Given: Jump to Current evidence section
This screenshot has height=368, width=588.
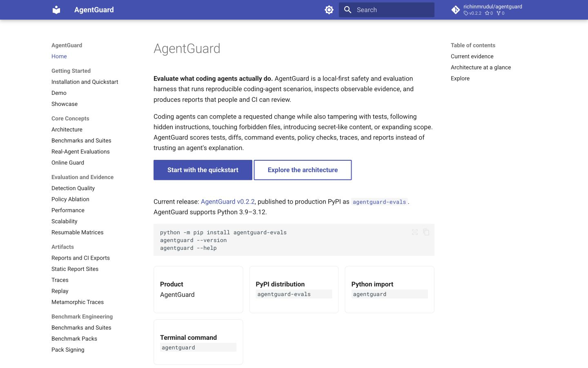Looking at the screenshot, I should tap(472, 56).
